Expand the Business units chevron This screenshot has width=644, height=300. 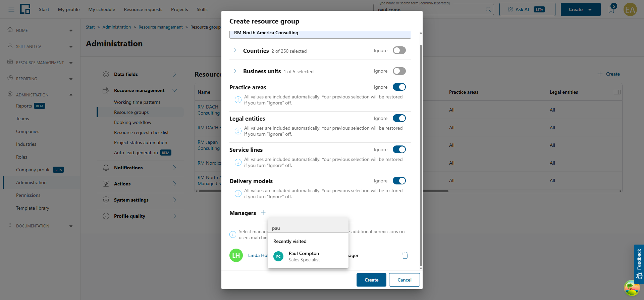click(235, 71)
